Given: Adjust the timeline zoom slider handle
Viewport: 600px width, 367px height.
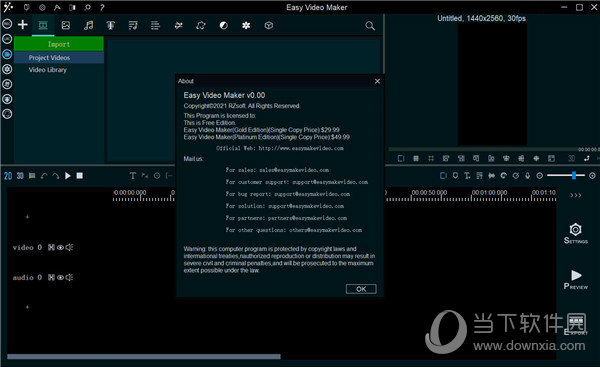Looking at the screenshot, I should 574,175.
